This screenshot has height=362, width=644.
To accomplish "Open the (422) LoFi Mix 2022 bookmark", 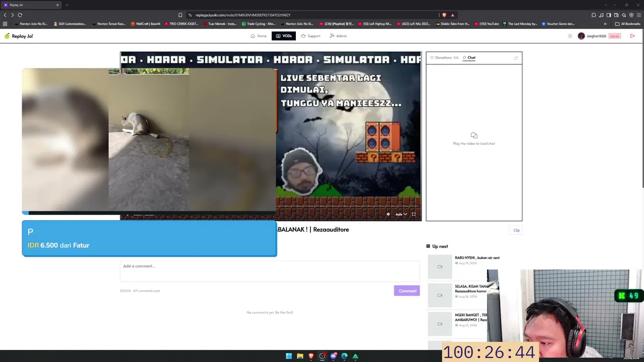I will [x=413, y=24].
